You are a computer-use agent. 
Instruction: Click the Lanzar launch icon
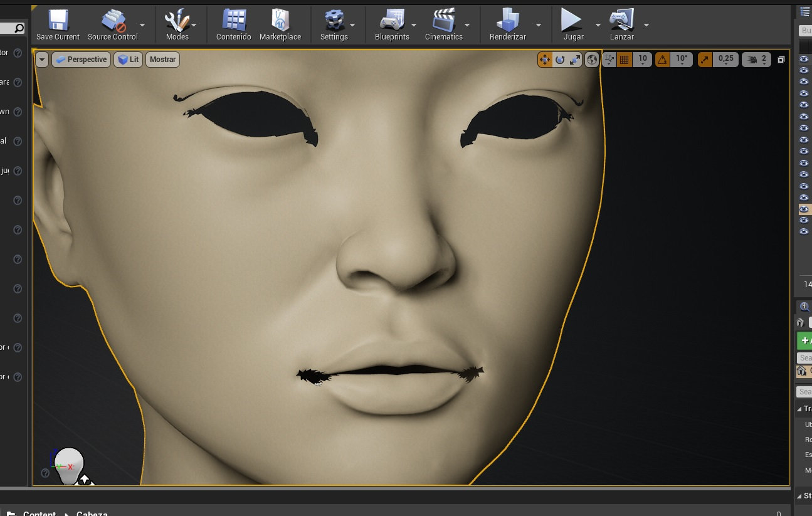click(x=622, y=25)
